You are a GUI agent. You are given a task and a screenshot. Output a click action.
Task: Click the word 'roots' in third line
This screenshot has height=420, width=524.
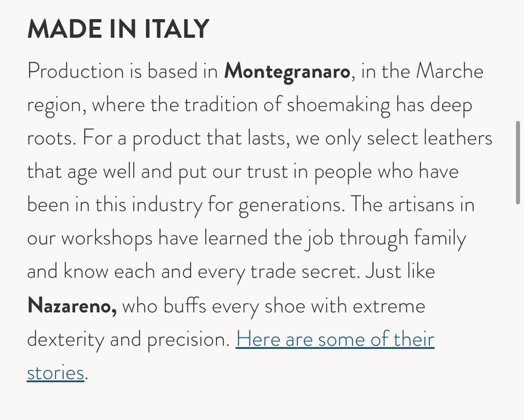pyautogui.click(x=50, y=138)
